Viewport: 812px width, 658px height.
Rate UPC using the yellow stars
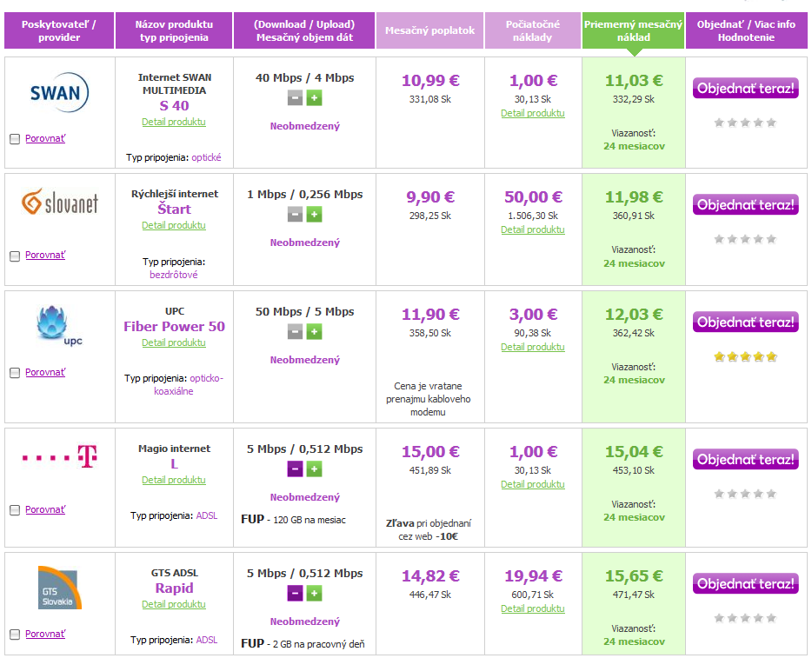pos(745,356)
